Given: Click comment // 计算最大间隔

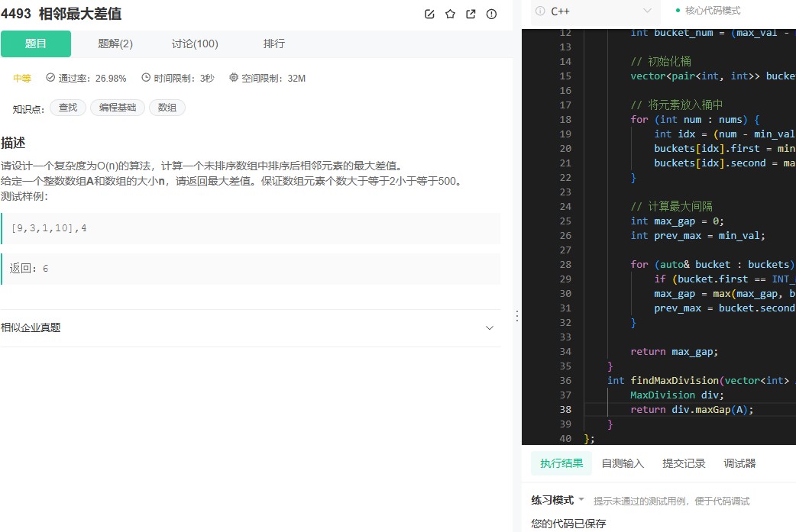Looking at the screenshot, I should point(671,206).
